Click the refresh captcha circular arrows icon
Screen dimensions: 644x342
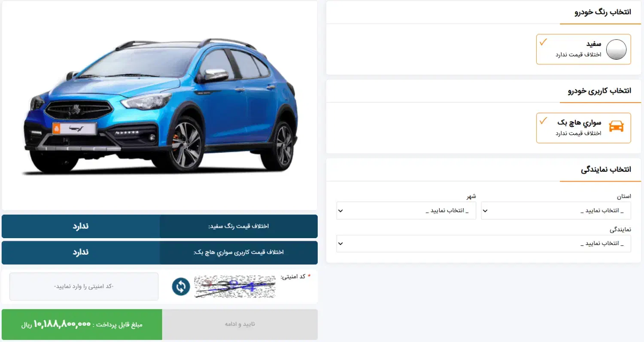181,287
